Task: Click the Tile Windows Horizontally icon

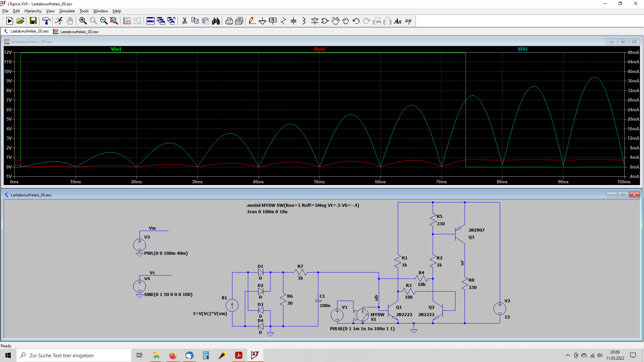Action: pyautogui.click(x=151, y=21)
